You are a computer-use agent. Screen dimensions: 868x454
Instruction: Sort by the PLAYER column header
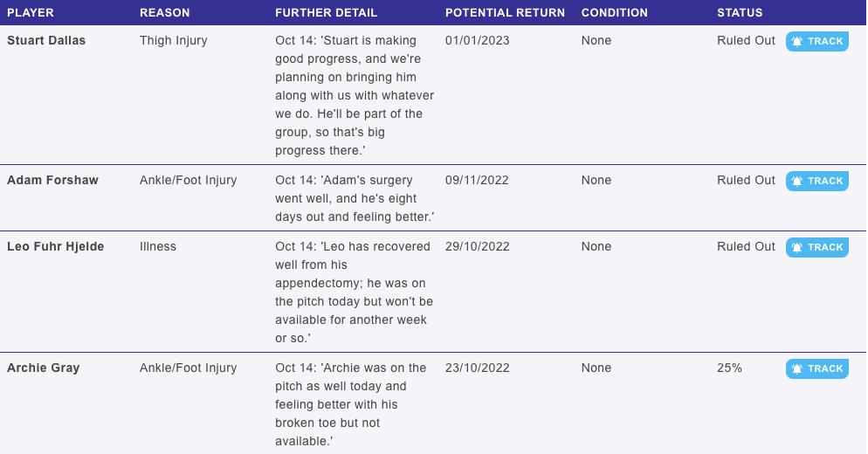pos(31,13)
